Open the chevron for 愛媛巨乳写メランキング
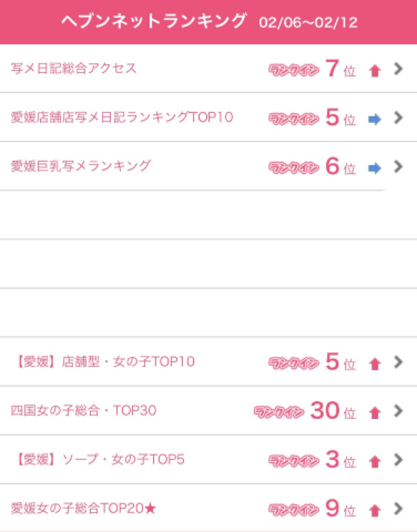The height and width of the screenshot is (532, 417). (x=398, y=166)
